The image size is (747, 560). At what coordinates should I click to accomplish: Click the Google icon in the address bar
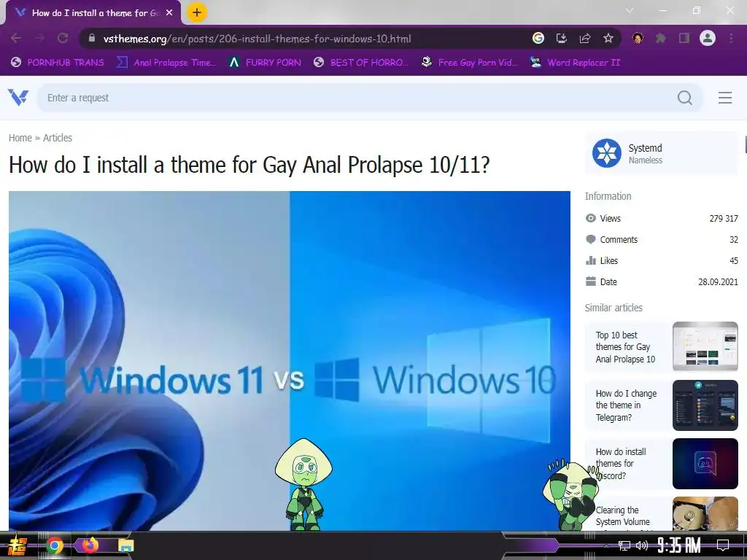point(538,38)
